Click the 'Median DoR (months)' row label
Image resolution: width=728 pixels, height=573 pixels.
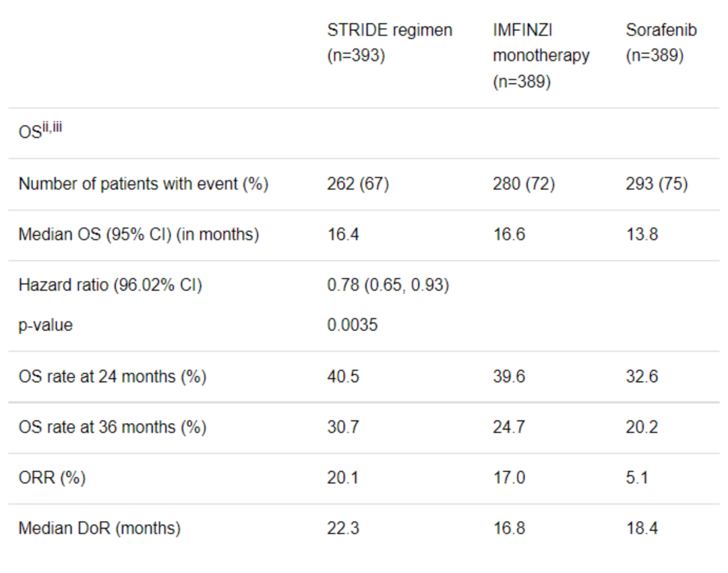point(99,529)
